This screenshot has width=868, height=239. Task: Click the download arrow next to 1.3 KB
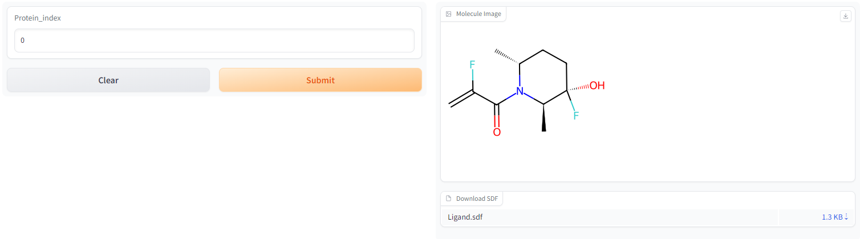(846, 217)
